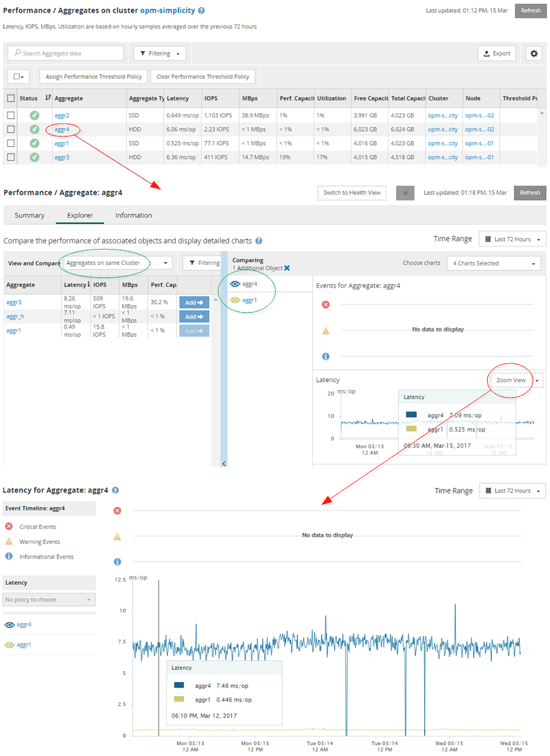The height and width of the screenshot is (756, 550).
Task: Click help icon beside detailed charts text
Action: tap(258, 241)
